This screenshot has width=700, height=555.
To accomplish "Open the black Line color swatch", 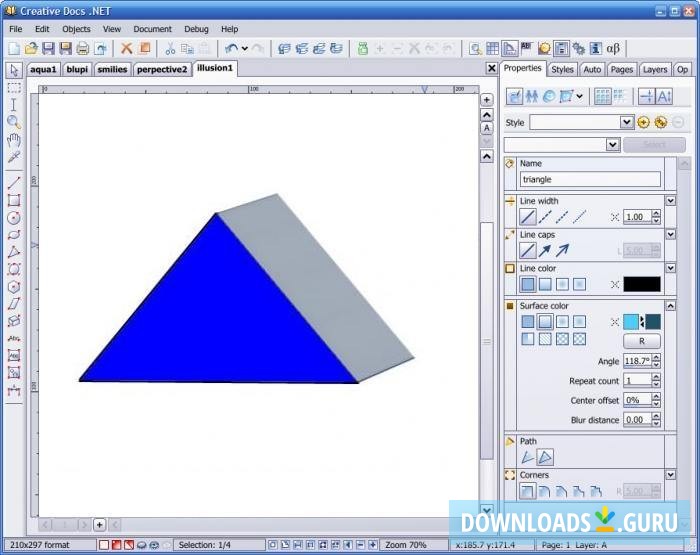I will tap(642, 284).
